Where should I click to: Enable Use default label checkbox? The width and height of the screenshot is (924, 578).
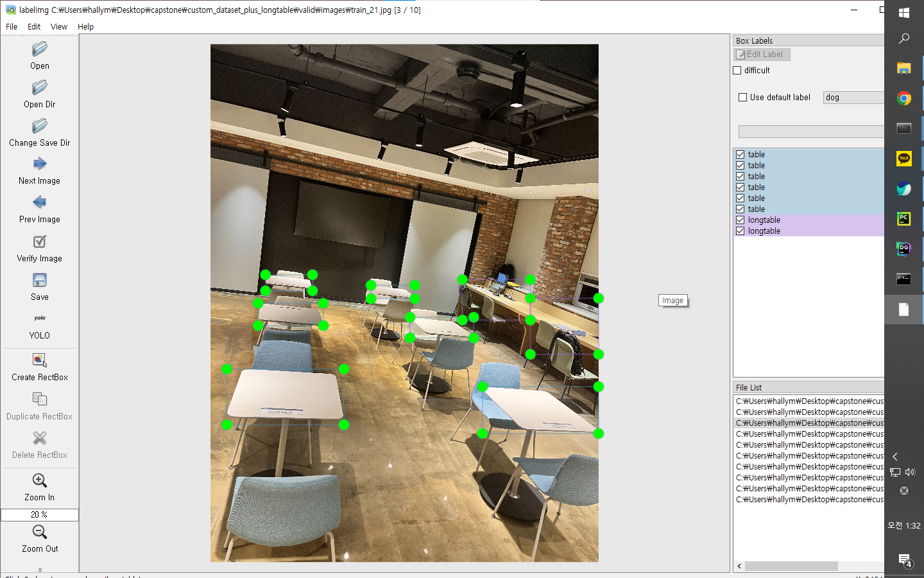click(x=742, y=98)
